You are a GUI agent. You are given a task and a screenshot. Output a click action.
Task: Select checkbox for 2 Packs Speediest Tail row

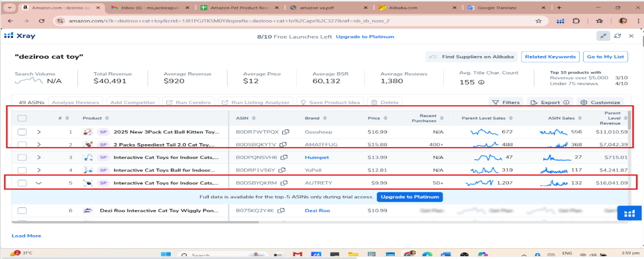pos(22,144)
